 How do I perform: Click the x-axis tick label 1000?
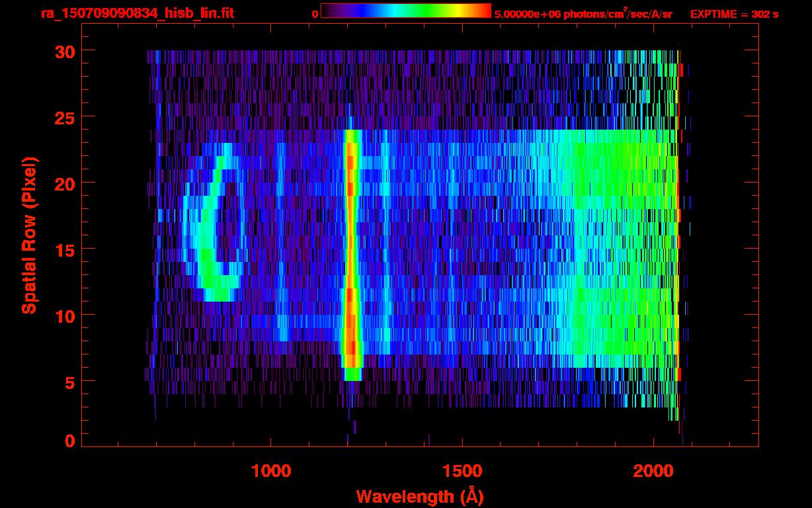point(271,471)
